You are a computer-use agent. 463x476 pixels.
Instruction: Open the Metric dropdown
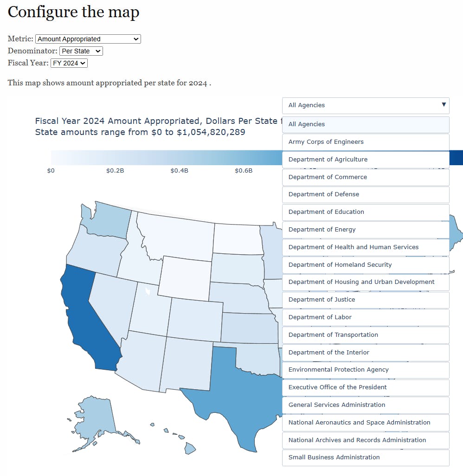(88, 39)
